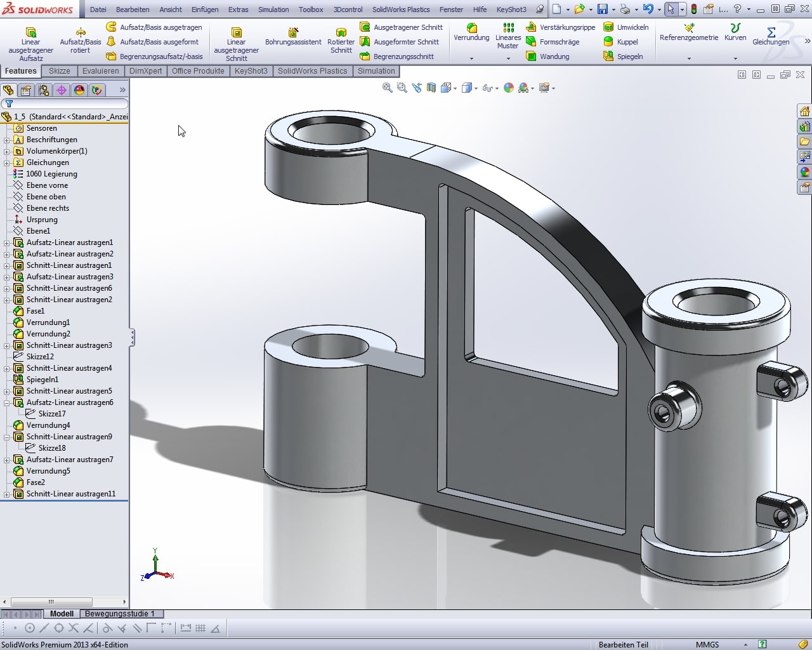This screenshot has width=812, height=650.
Task: Click the Bohrungsassistent tool icon
Action: (293, 33)
